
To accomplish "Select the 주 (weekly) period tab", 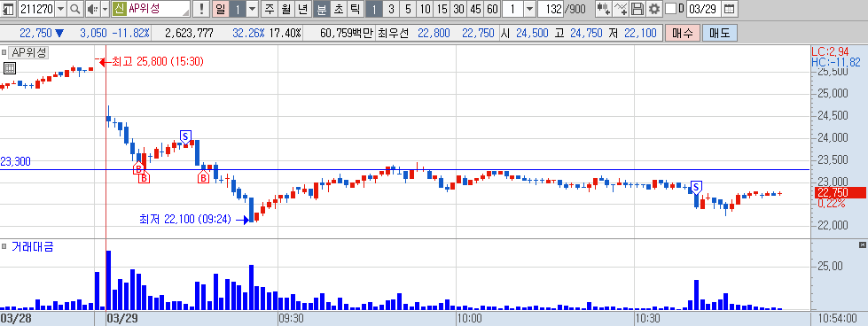I will tap(269, 9).
